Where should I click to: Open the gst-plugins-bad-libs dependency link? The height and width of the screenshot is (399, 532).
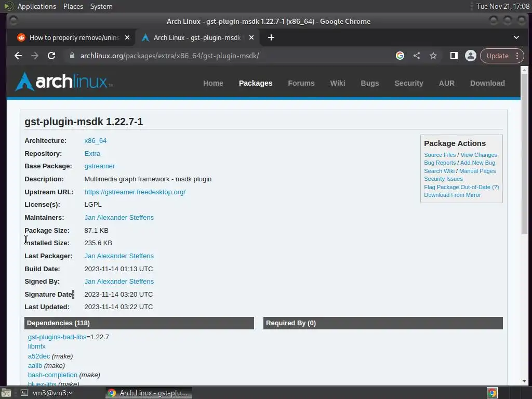[57, 337]
